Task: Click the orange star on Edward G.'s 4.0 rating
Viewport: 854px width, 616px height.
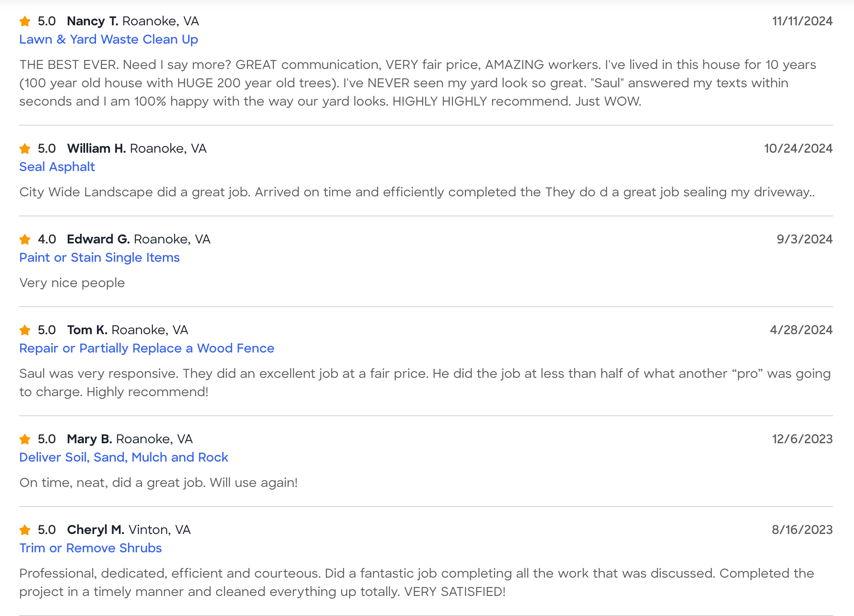Action: [x=25, y=239]
